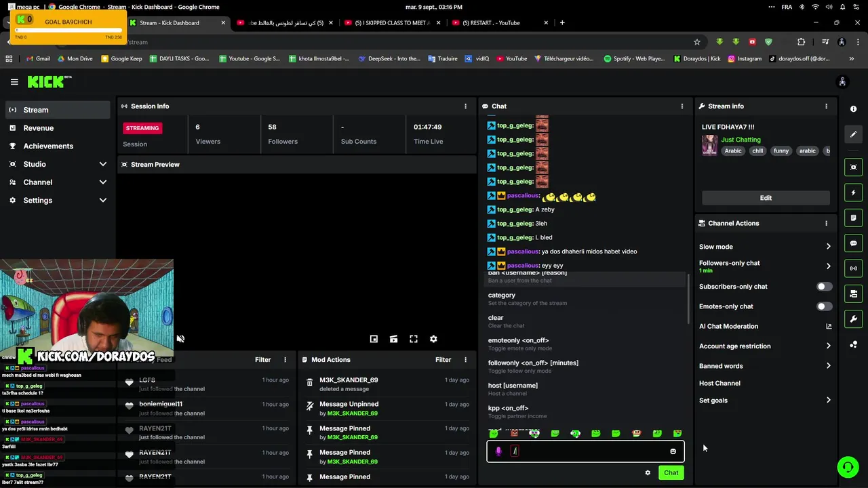868x488 pixels.
Task: Open Session Info three-dot options menu
Action: [465, 106]
